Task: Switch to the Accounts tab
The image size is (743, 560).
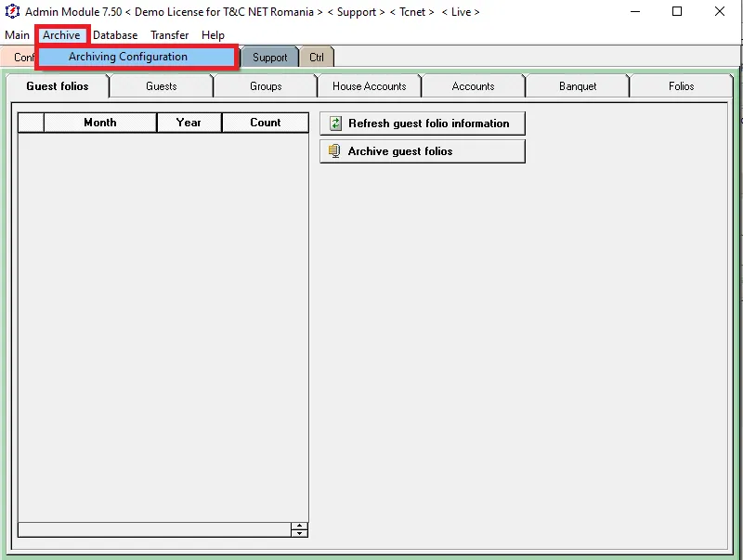Action: coord(473,86)
